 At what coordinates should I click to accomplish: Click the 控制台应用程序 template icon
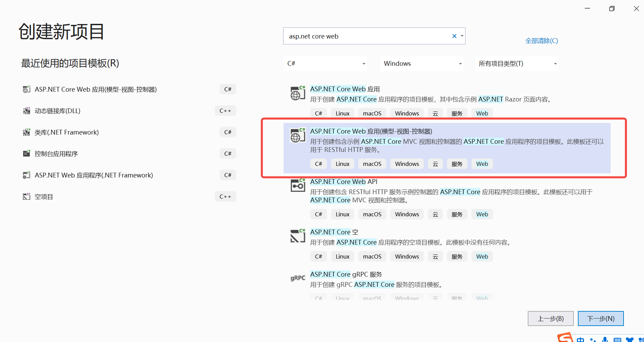(x=27, y=154)
